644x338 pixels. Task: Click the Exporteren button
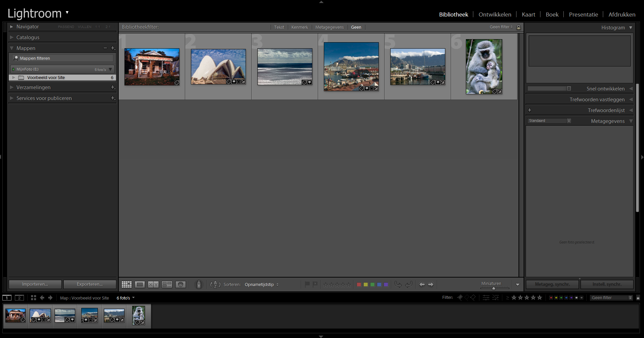(x=90, y=284)
